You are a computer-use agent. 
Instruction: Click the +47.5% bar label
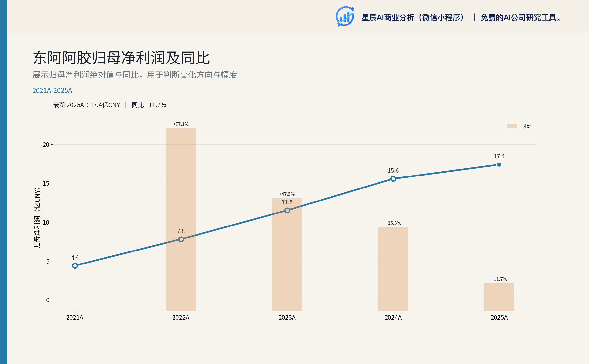[287, 194]
